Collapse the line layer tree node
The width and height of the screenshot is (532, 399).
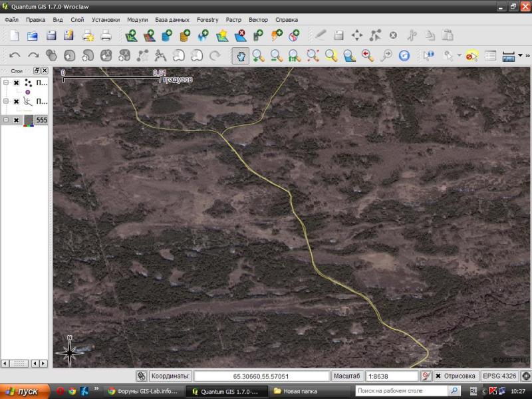pyautogui.click(x=6, y=102)
